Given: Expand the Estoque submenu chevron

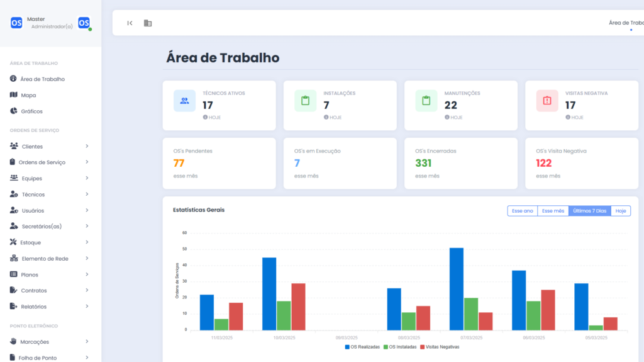Looking at the screenshot, I should pos(87,242).
